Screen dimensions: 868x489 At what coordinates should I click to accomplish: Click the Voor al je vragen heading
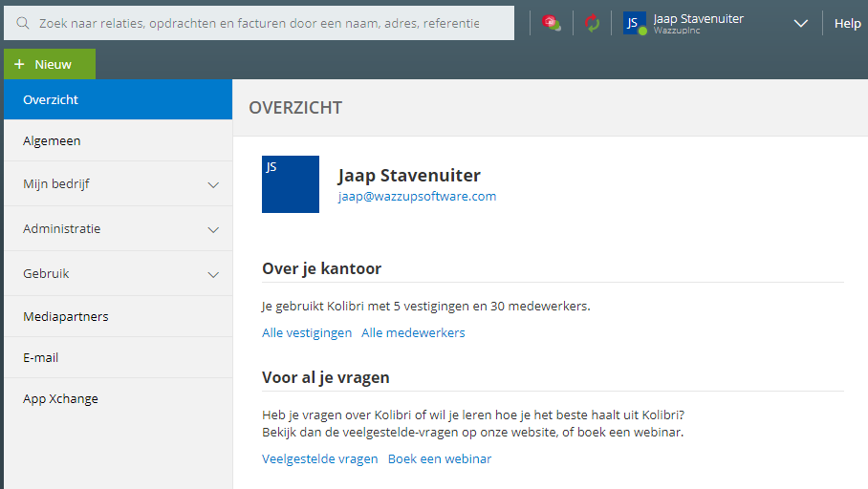pos(325,377)
